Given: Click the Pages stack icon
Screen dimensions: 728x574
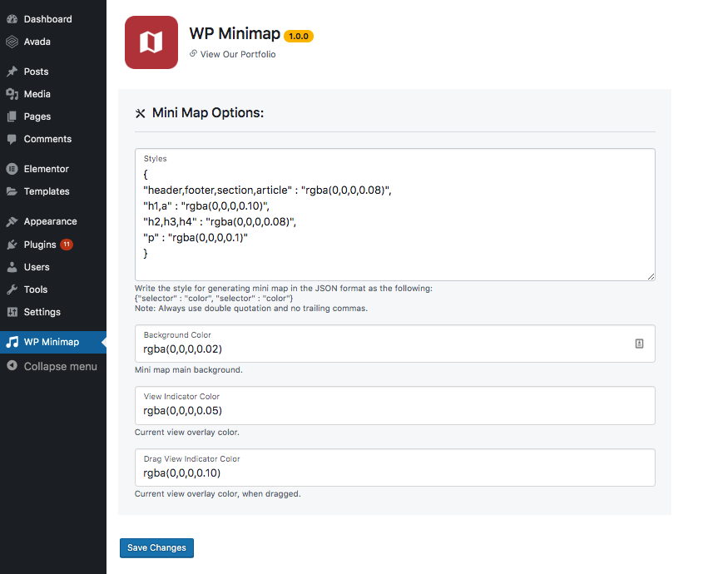Looking at the screenshot, I should pos(12,116).
